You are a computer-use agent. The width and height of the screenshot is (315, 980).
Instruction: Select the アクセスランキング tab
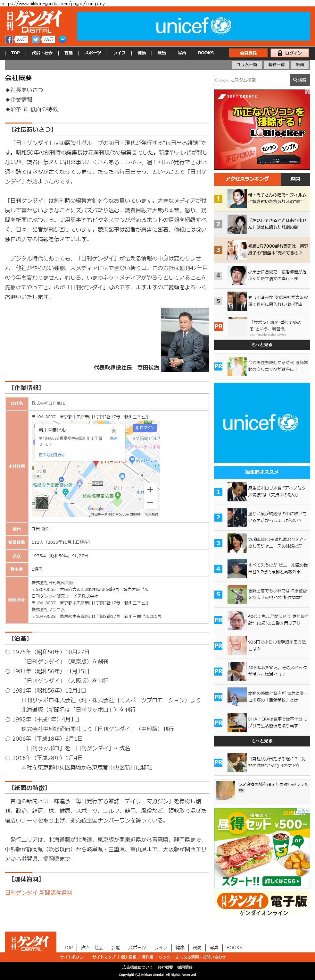(x=247, y=179)
